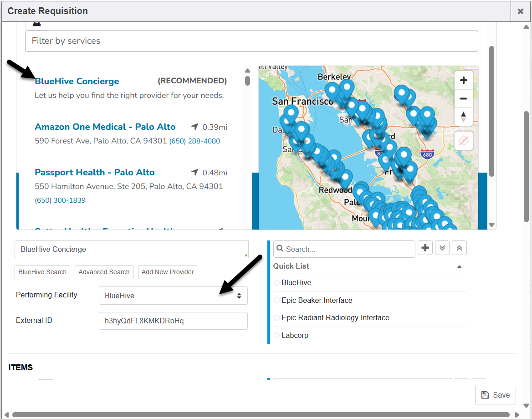Image resolution: width=532 pixels, height=419 pixels.
Task: Reset map bearing to north
Action: coord(464,117)
